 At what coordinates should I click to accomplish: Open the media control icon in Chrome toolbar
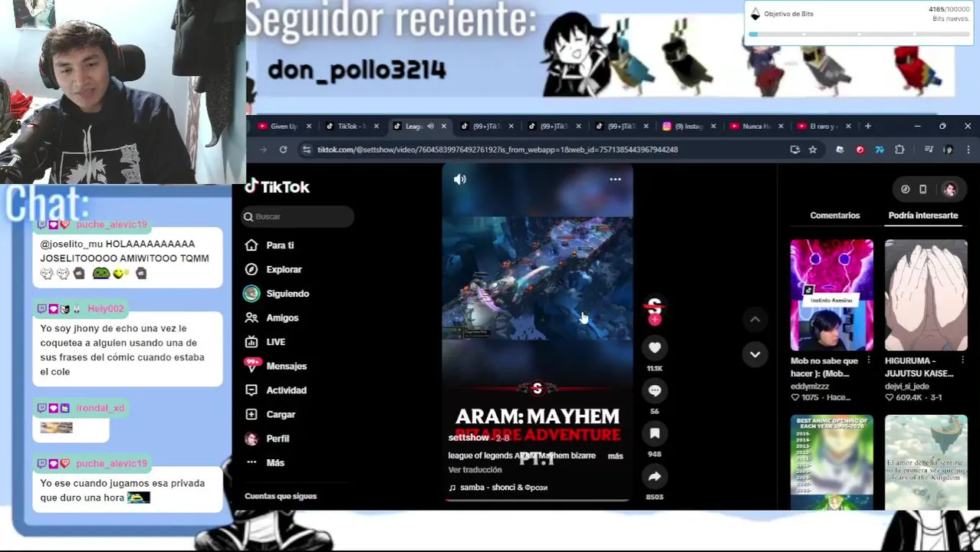coord(929,150)
